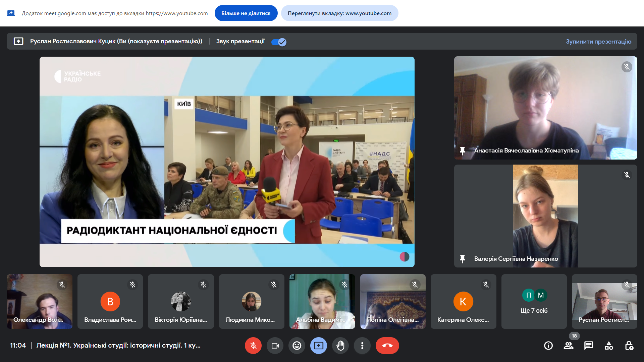
Task: Click 'Переглянути вкладку: www.youtube.com' button
Action: tap(339, 13)
